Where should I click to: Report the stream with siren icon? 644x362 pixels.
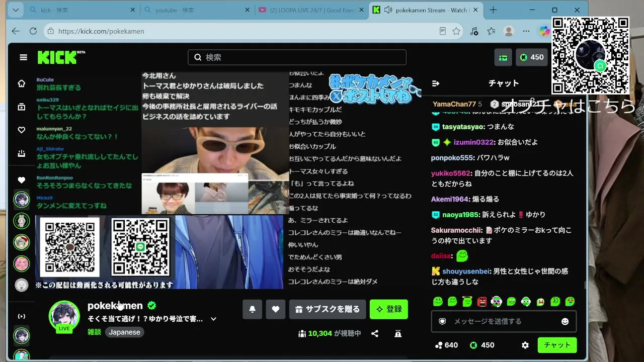click(x=398, y=333)
